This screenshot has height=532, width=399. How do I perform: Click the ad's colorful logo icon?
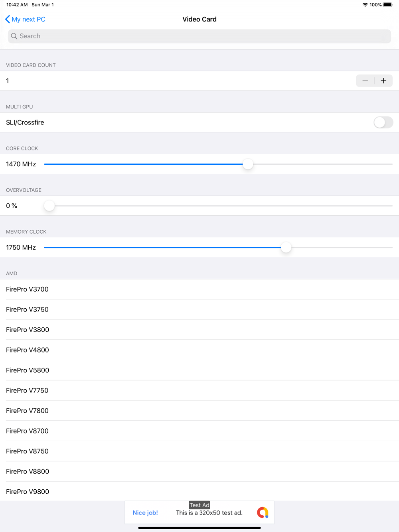(x=263, y=512)
